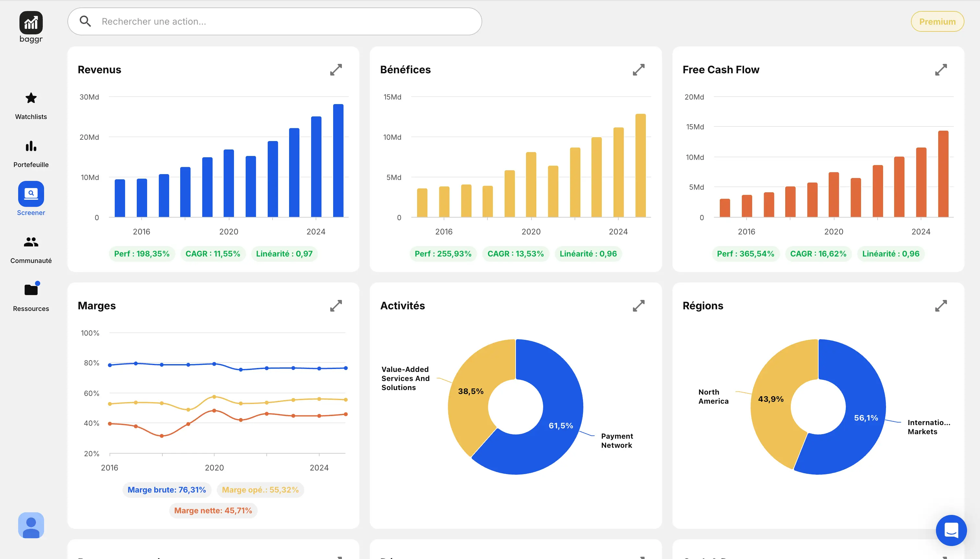The width and height of the screenshot is (980, 559).
Task: Open the Portefeuille bar chart icon
Action: point(31,146)
